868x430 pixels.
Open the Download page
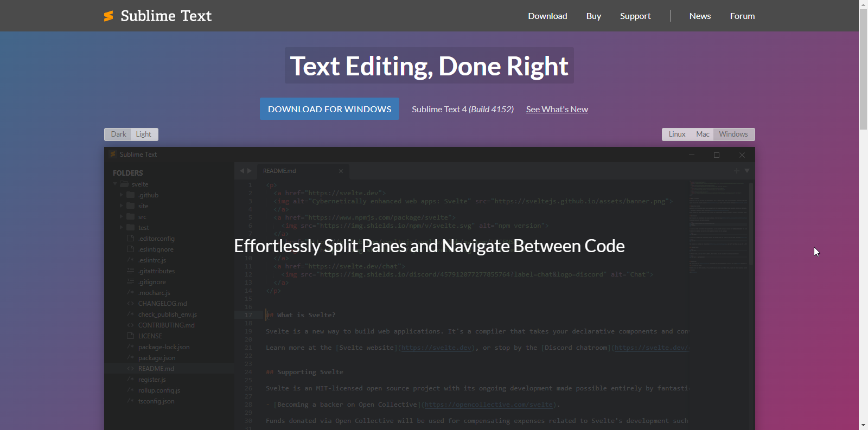click(x=547, y=16)
